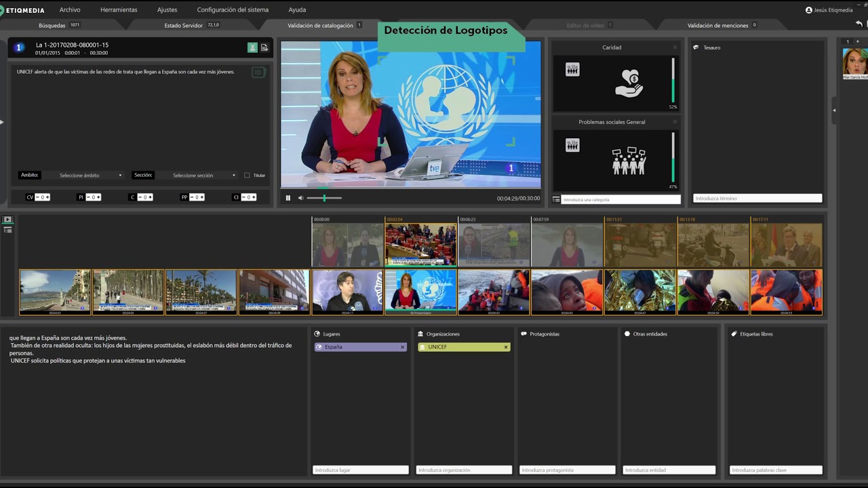Increase the CI counter
Viewport: 868px width, 488px height.
tap(253, 197)
